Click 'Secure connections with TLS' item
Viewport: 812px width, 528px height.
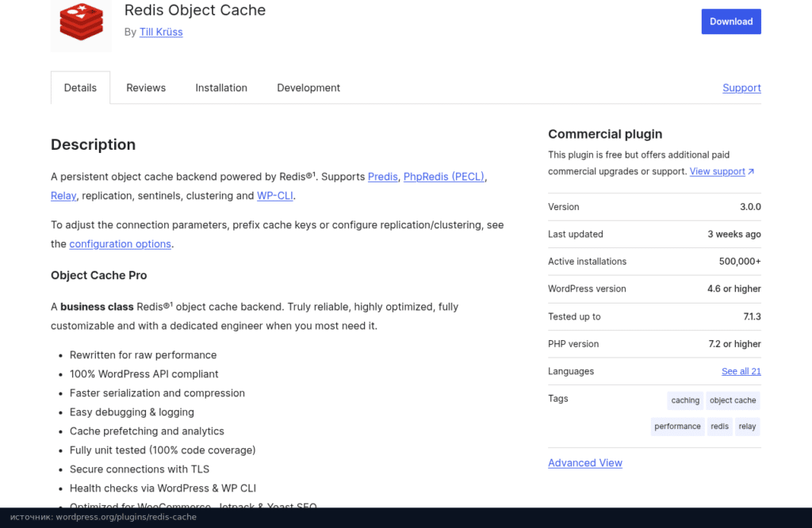[x=140, y=469]
